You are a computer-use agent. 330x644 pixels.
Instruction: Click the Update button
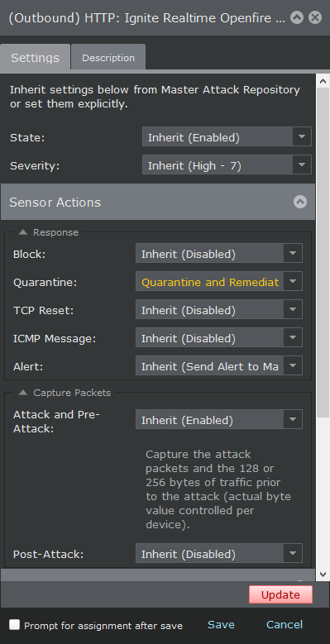[x=280, y=594]
